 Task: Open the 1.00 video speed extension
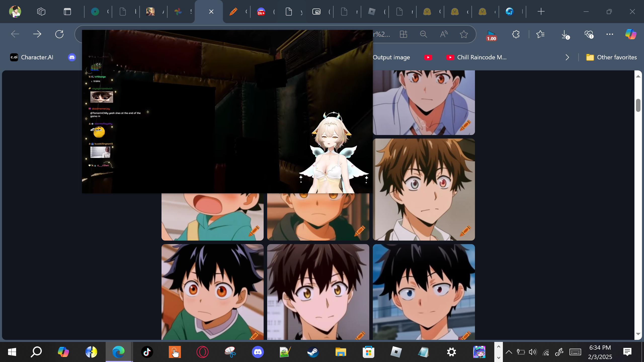click(x=491, y=35)
